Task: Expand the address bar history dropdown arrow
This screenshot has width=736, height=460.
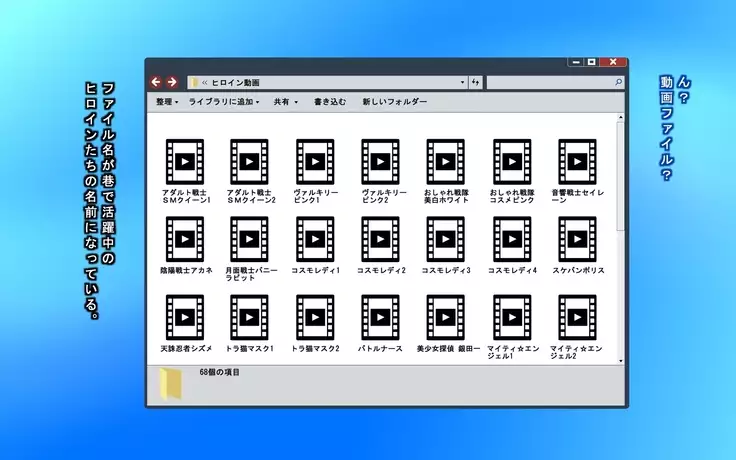Action: pos(462,82)
